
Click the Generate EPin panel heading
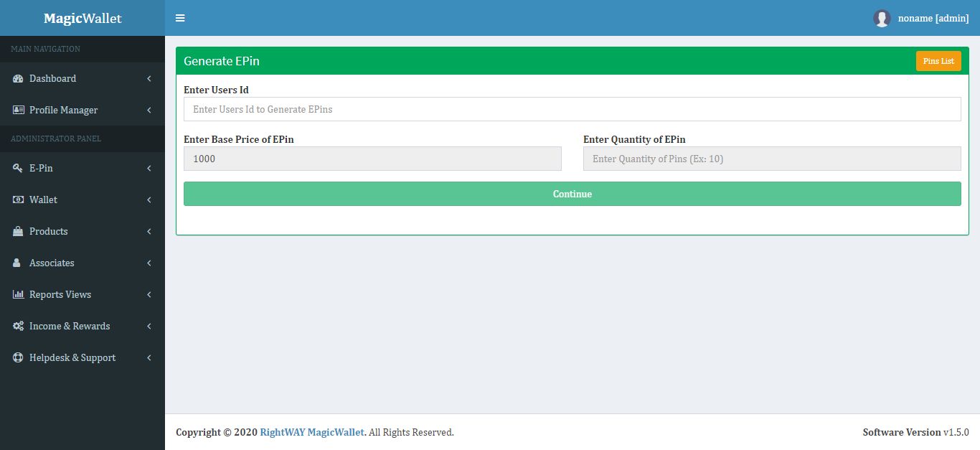[x=222, y=61]
